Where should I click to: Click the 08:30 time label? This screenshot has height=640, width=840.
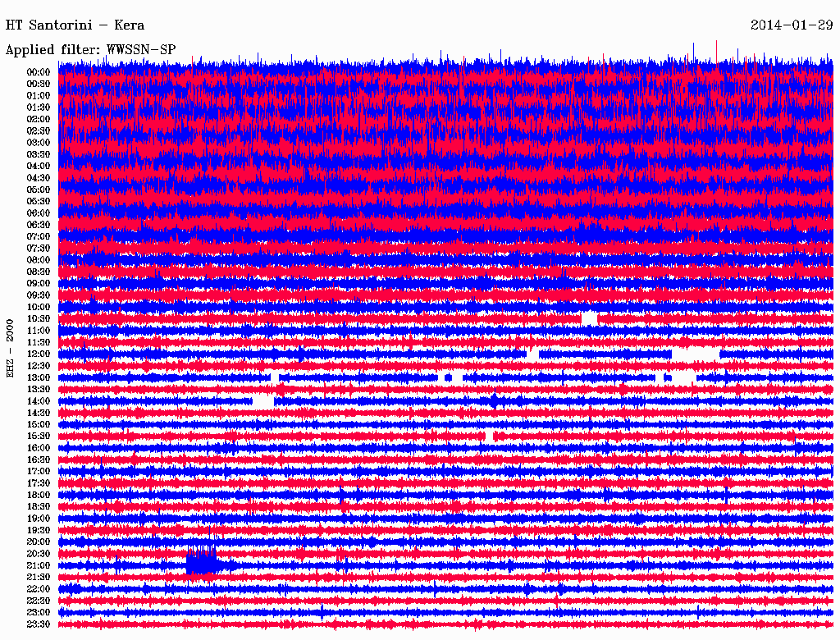(x=39, y=272)
